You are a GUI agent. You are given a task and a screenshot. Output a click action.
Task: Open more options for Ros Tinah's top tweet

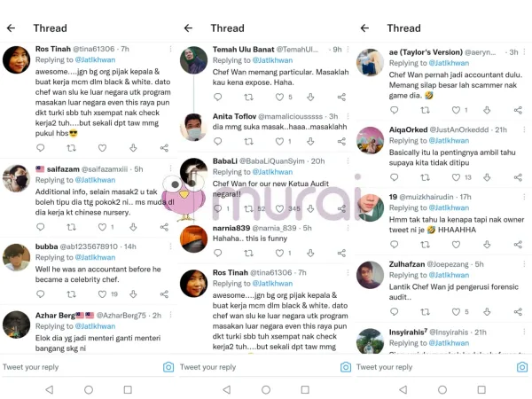[x=170, y=49]
